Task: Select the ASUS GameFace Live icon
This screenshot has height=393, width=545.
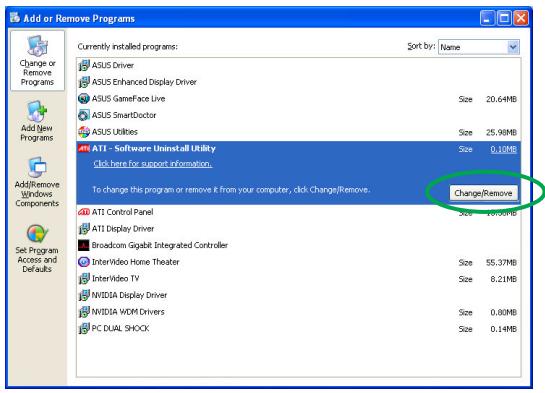Action: [x=84, y=99]
